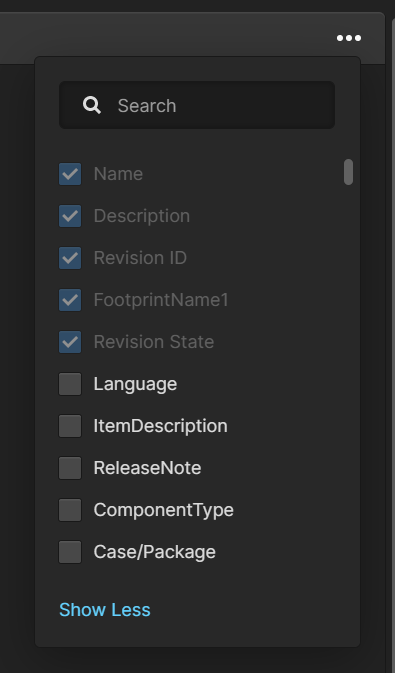Select the Case/Package label text
This screenshot has width=395, height=673.
coord(155,552)
